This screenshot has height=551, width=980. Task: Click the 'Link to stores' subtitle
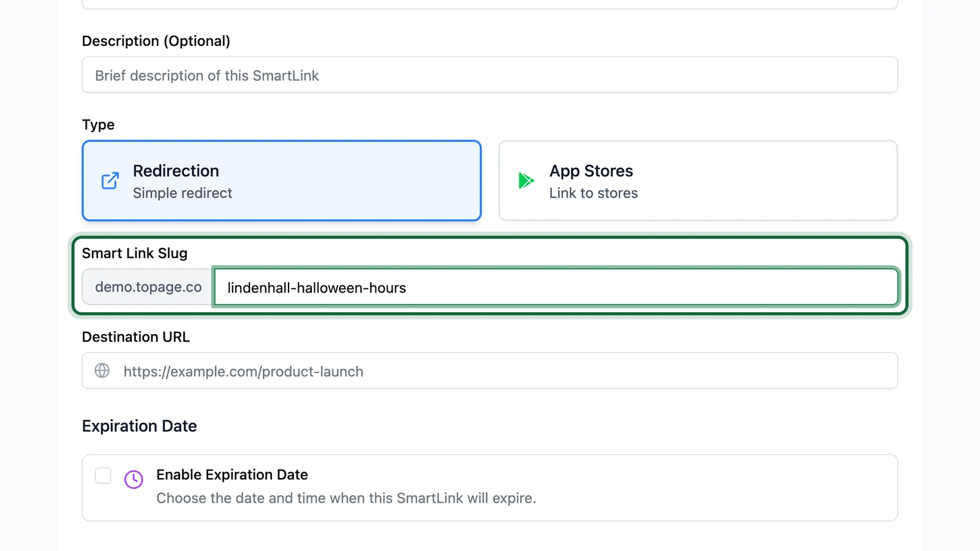pyautogui.click(x=594, y=193)
